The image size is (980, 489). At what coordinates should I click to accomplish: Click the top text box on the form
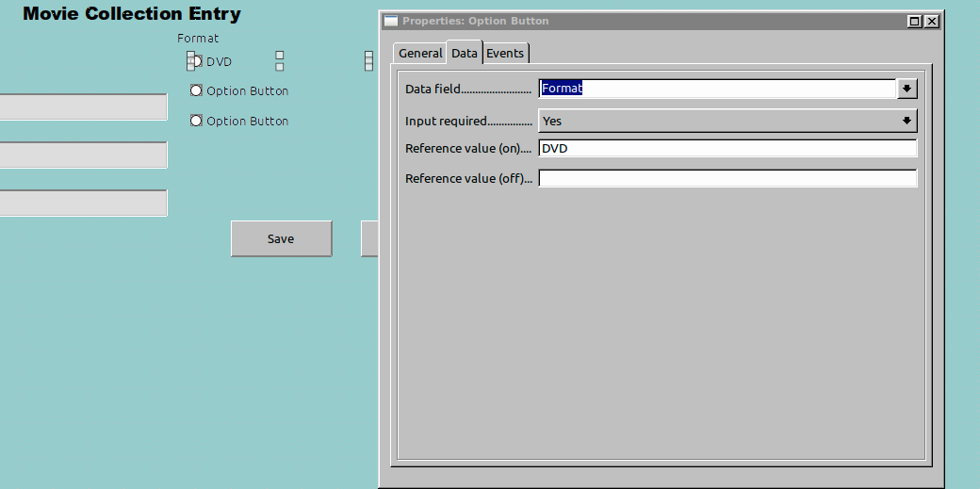point(83,106)
